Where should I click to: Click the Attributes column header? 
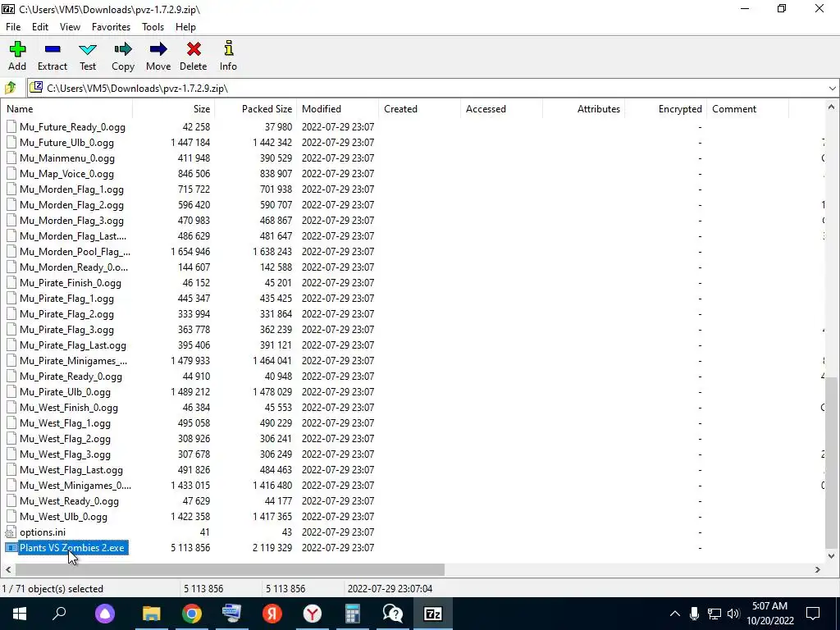coord(584,109)
